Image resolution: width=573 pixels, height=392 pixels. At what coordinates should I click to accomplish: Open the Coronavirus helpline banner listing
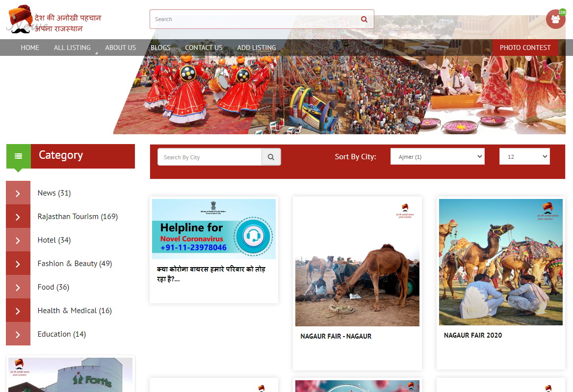(214, 229)
